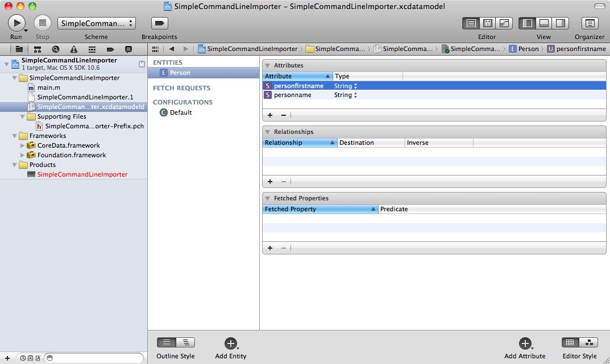
Task: Open the Log navigator tab
Action: 128,49
